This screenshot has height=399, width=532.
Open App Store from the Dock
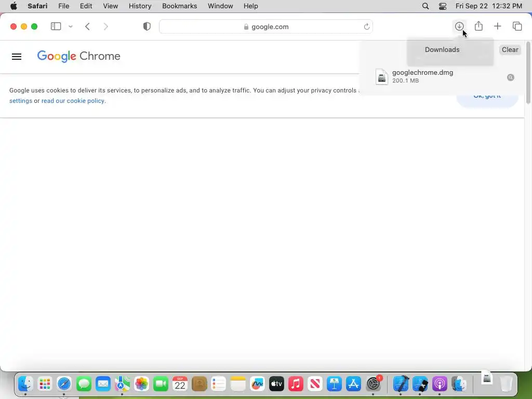[353, 384]
